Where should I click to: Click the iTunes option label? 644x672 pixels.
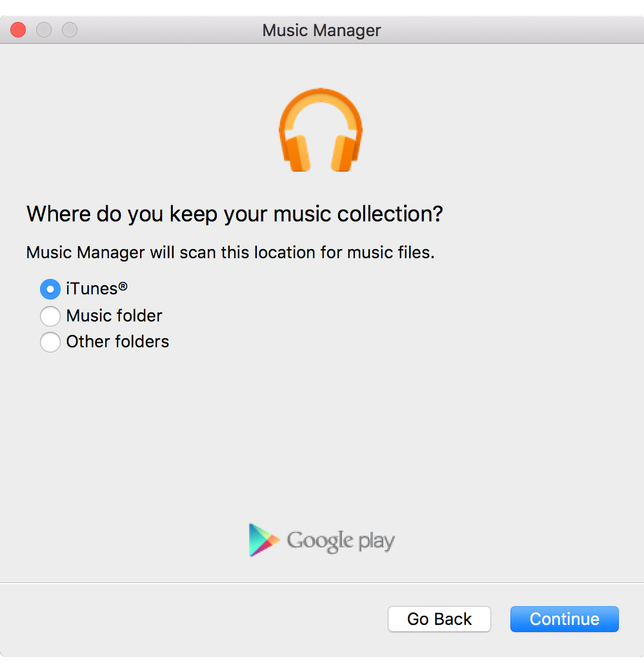point(97,289)
